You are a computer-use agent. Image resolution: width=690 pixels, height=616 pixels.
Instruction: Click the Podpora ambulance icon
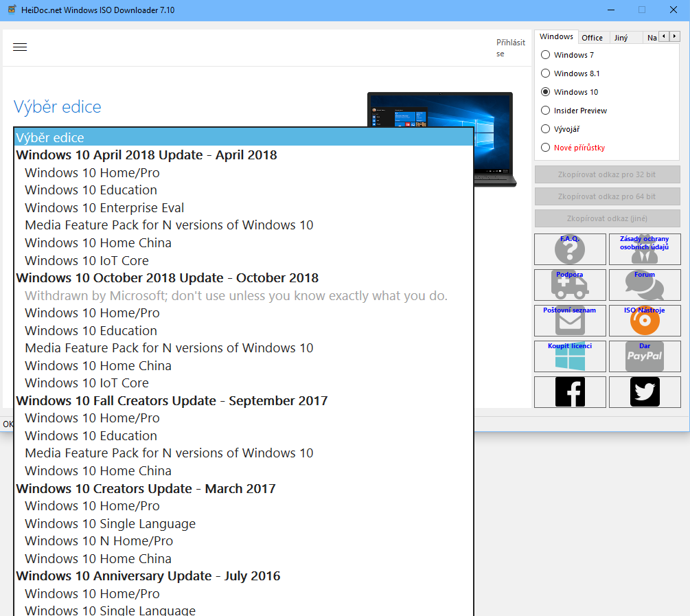point(570,285)
